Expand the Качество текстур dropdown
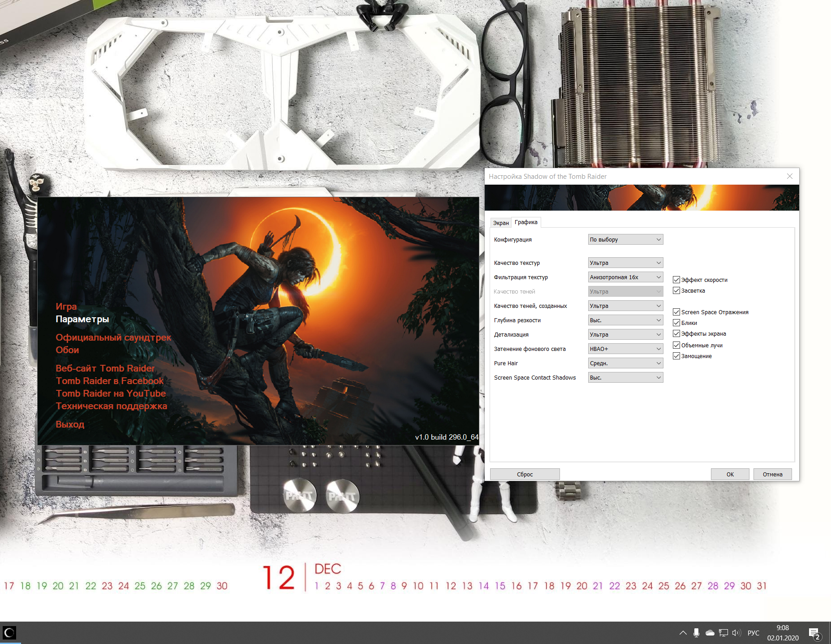831x644 pixels. (x=625, y=263)
